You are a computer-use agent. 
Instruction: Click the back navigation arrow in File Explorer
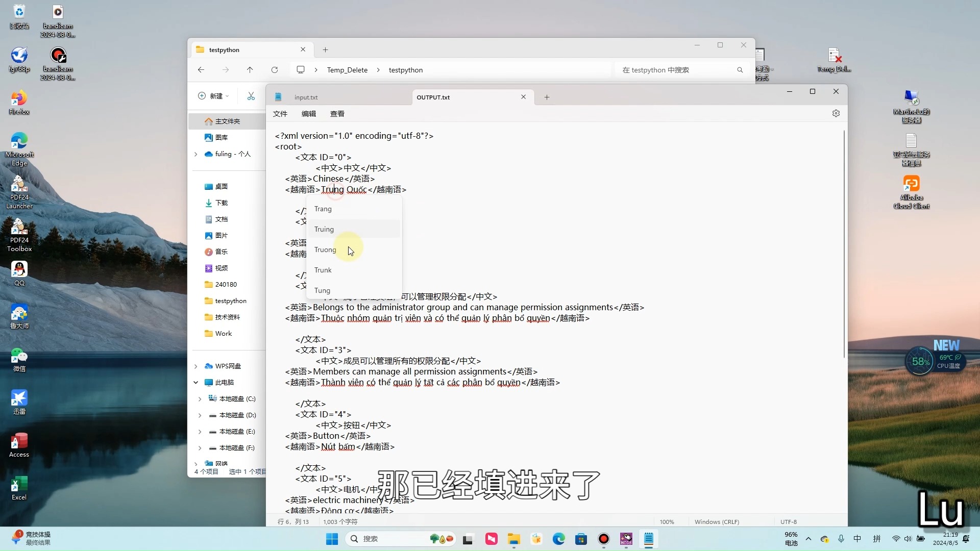pyautogui.click(x=201, y=70)
